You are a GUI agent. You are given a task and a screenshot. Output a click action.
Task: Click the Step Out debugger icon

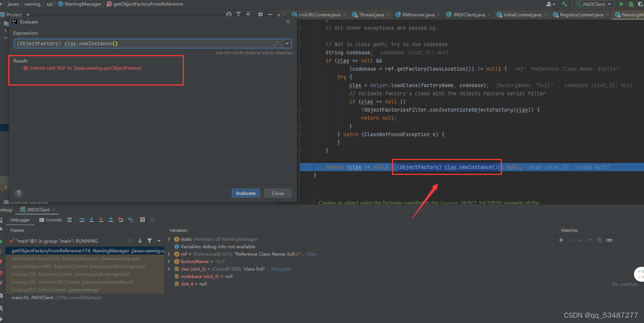click(111, 220)
